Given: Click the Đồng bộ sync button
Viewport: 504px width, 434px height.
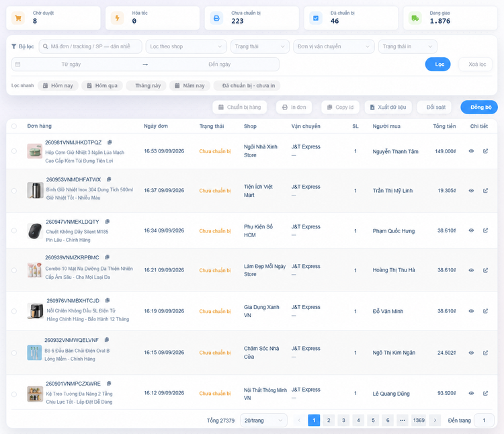Looking at the screenshot, I should pos(479,107).
